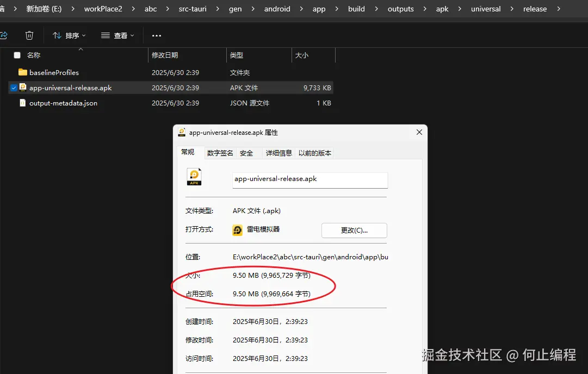Close the properties dialog
This screenshot has height=374, width=588.
click(419, 132)
